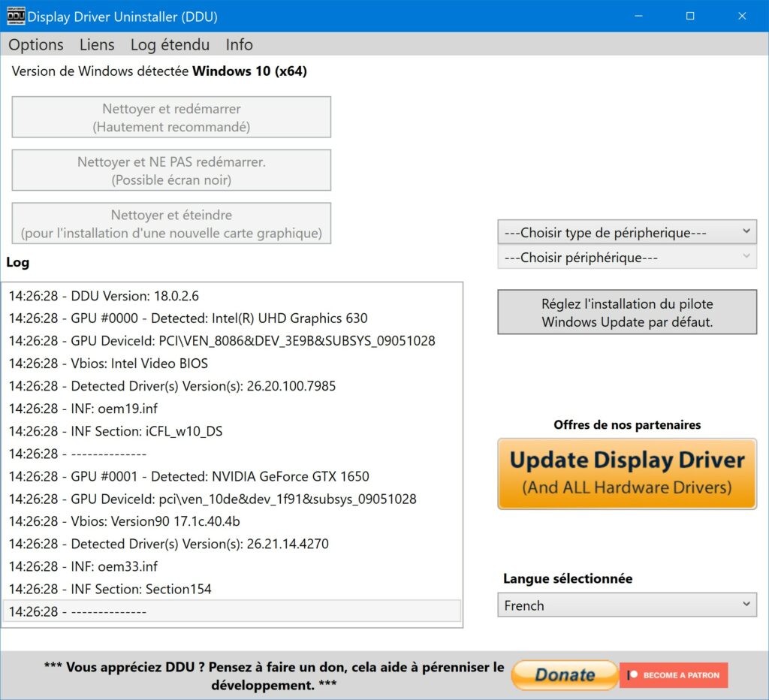This screenshot has height=700, width=769.
Task: Click Nettoyer et redémarrer button
Action: pyautogui.click(x=171, y=117)
